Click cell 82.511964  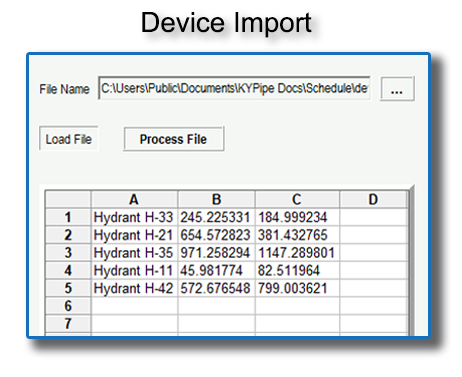point(297,270)
